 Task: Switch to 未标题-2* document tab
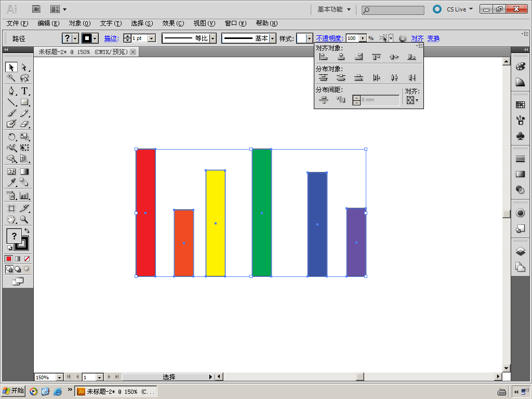83,52
